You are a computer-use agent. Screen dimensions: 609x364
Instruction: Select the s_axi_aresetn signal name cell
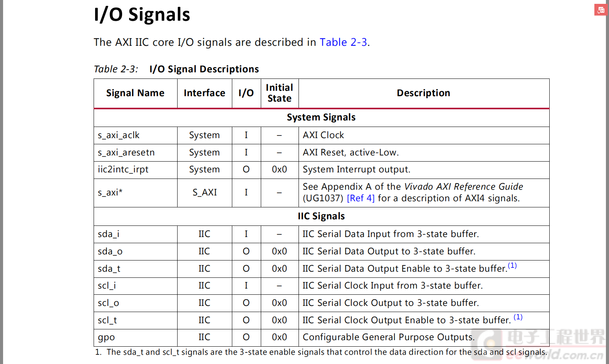[136, 153]
